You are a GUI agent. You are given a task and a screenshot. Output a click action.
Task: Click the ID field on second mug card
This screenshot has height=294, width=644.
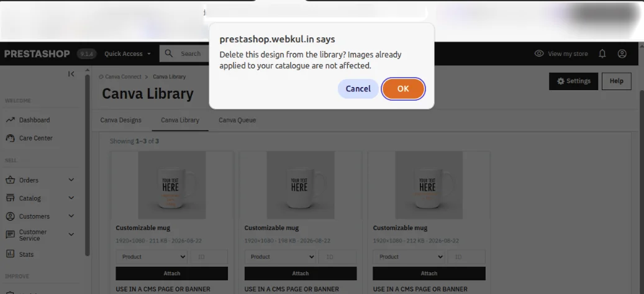[338, 257]
